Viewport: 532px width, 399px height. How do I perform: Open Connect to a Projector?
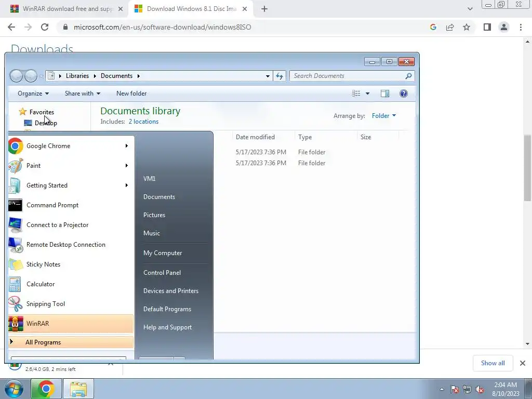[x=71, y=224]
